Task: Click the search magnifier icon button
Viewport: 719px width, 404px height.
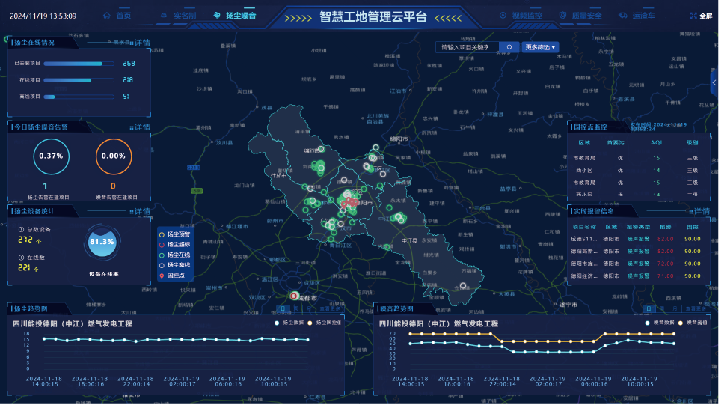Action: coord(509,47)
